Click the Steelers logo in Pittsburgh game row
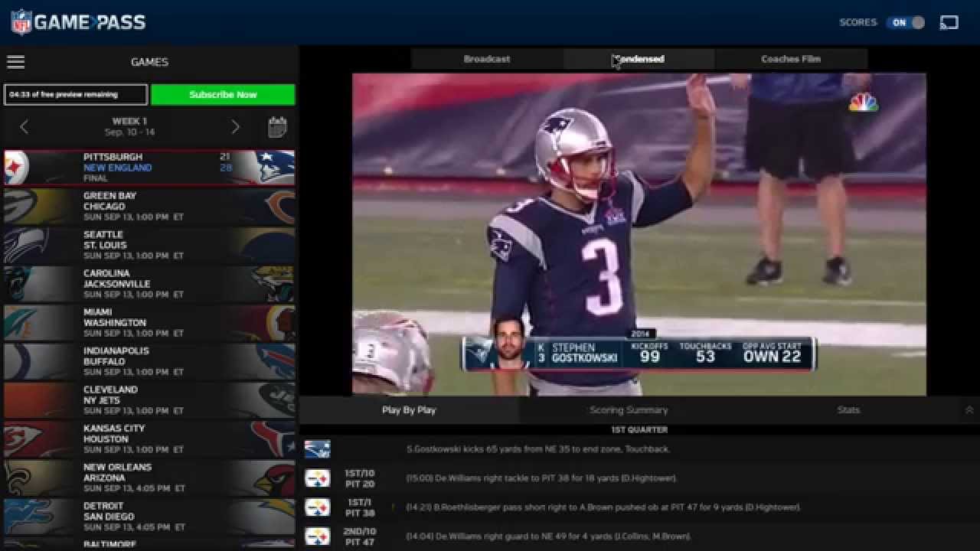Image resolution: width=980 pixels, height=551 pixels. [x=17, y=168]
